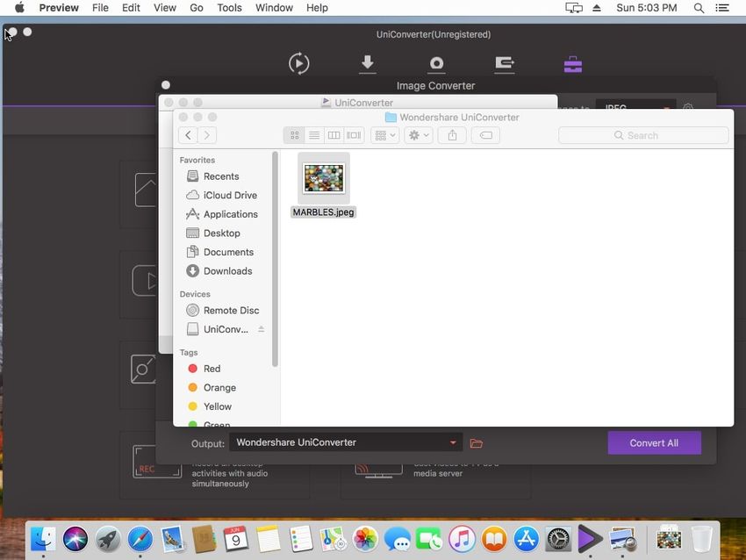Switch Finder to gallery view

(354, 135)
